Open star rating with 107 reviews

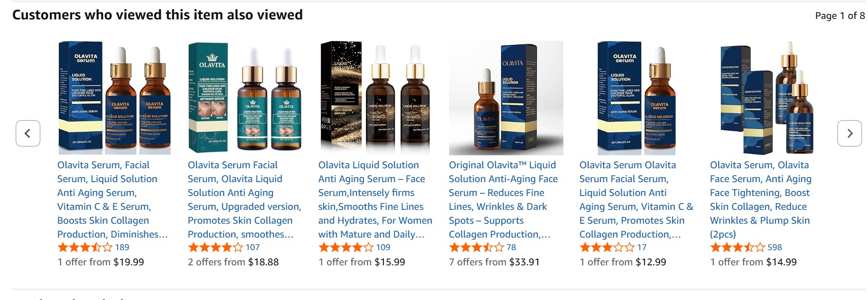coord(215,247)
